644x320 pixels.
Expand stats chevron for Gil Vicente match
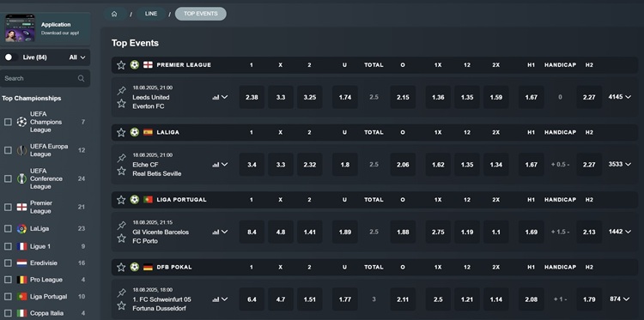click(x=225, y=232)
